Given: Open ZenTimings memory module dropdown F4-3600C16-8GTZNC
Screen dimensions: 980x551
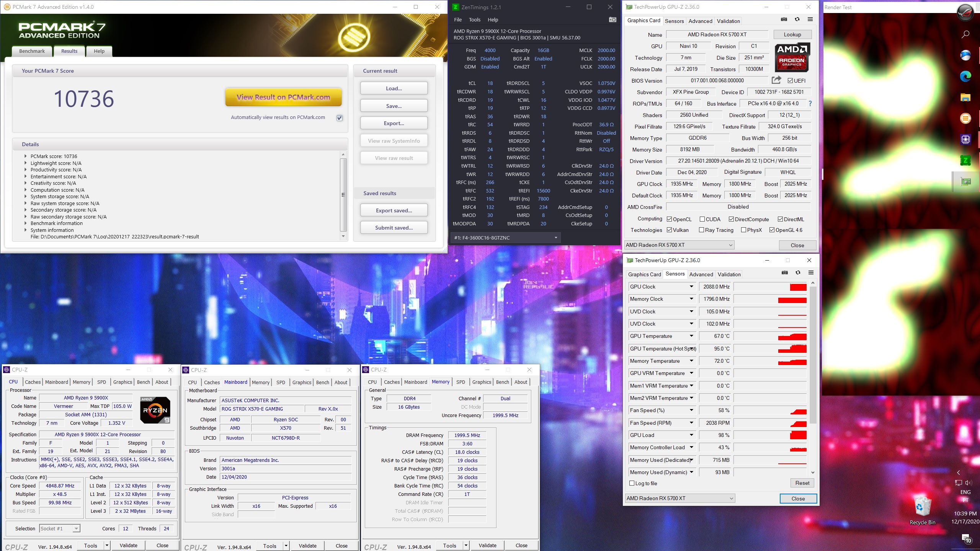Looking at the screenshot, I should 505,238.
